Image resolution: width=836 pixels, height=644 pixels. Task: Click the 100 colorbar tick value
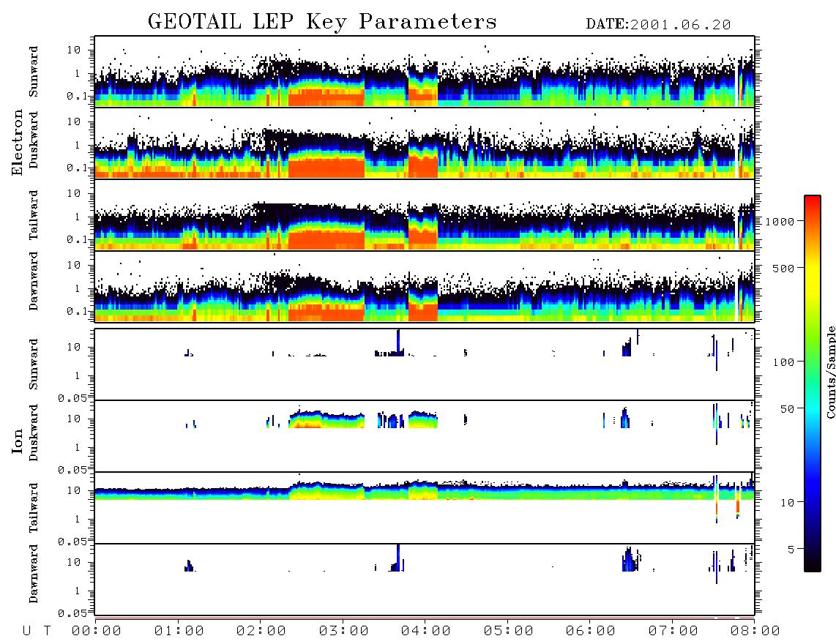tap(783, 362)
